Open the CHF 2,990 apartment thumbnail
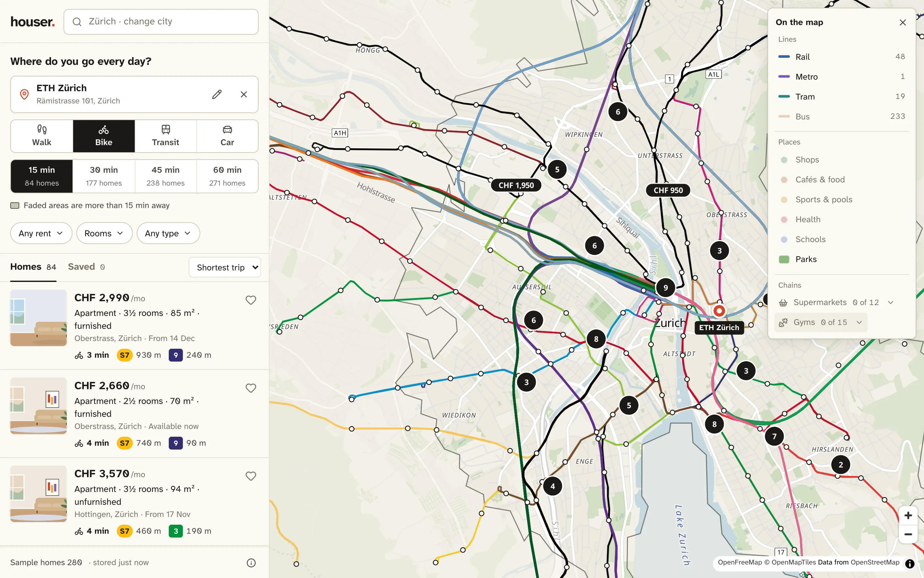This screenshot has width=924, height=578. (x=38, y=318)
